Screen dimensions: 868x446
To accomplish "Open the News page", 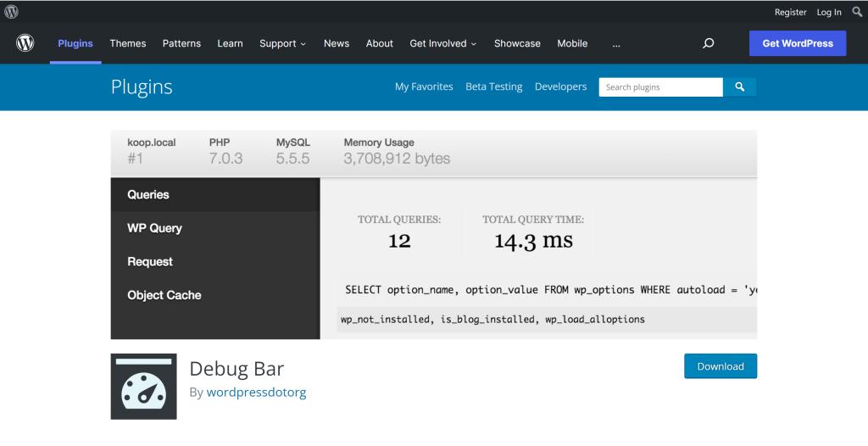I will 337,43.
